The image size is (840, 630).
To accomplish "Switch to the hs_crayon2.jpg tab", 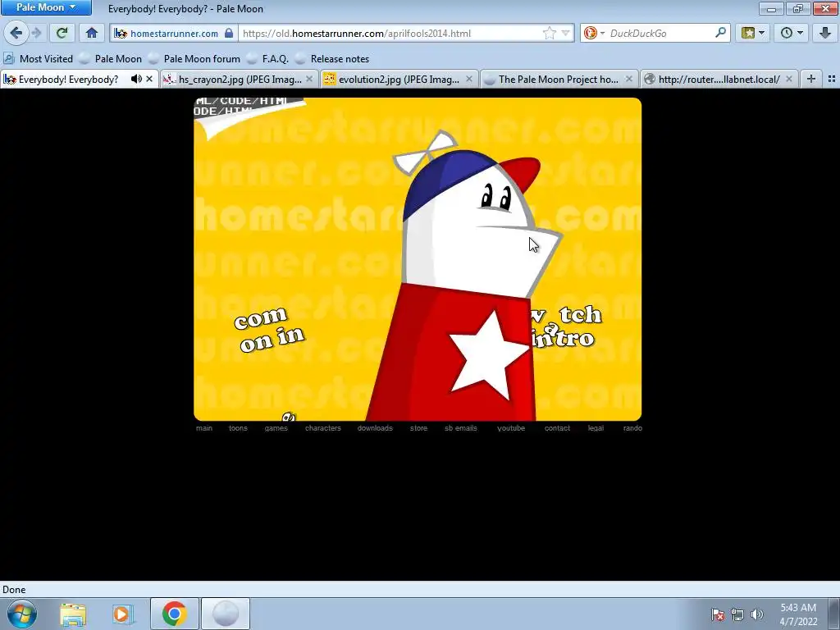I will [240, 80].
